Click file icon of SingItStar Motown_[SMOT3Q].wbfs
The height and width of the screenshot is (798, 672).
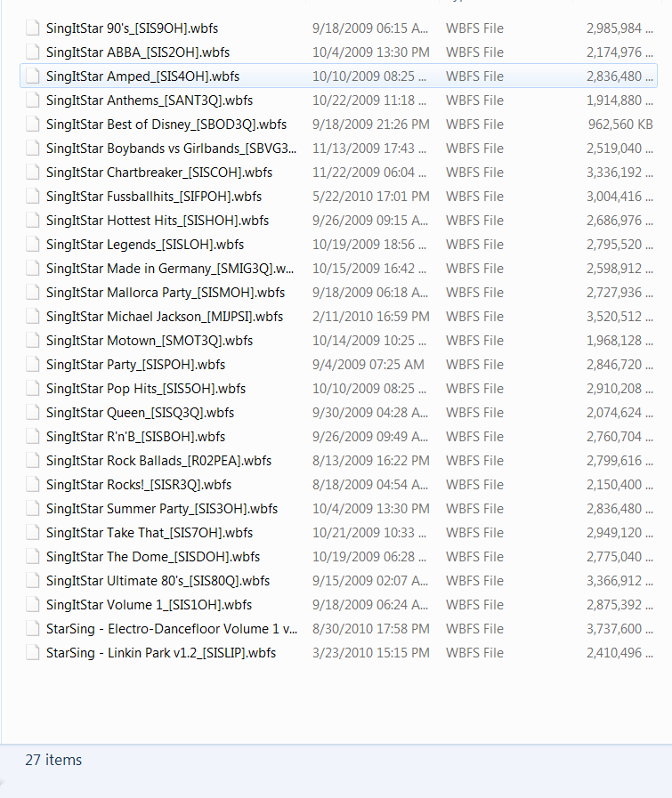pos(33,341)
